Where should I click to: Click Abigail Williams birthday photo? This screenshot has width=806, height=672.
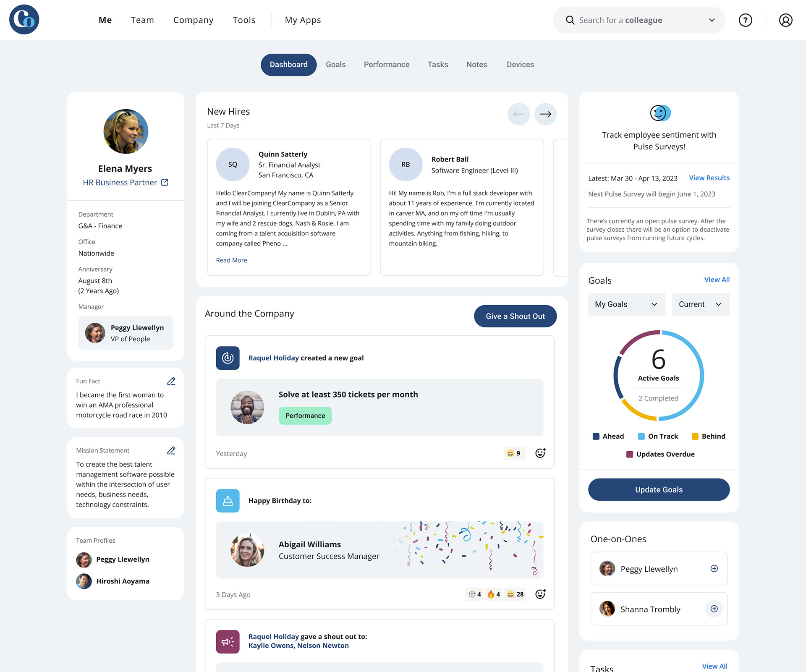[x=247, y=550]
